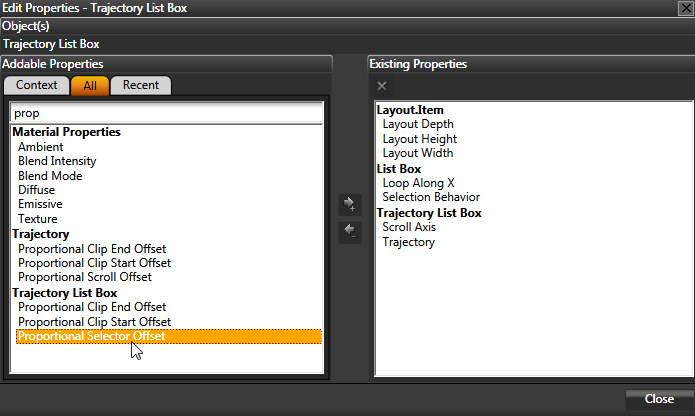The width and height of the screenshot is (695, 416).
Task: Select the Texture property
Action: (x=38, y=219)
